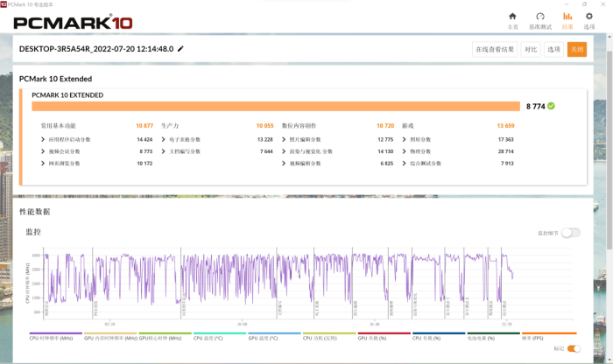Viewport: 613px width, 364px height.
Task: Select GPU 内存时钟频率 (MHz) legend
Action: [x=110, y=336]
